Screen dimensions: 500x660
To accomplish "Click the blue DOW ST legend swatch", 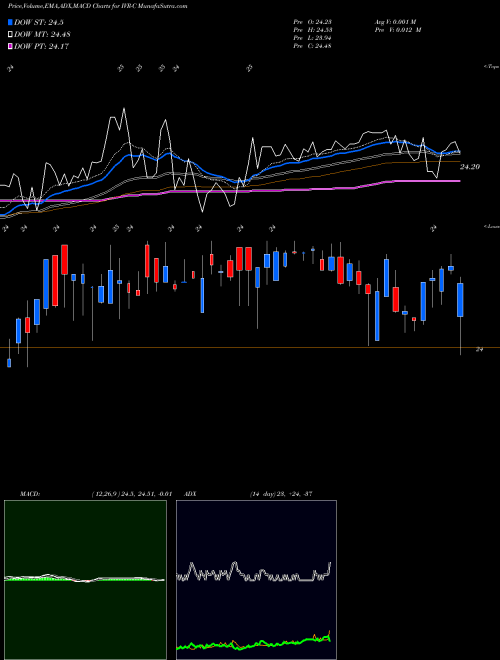I will (x=11, y=22).
